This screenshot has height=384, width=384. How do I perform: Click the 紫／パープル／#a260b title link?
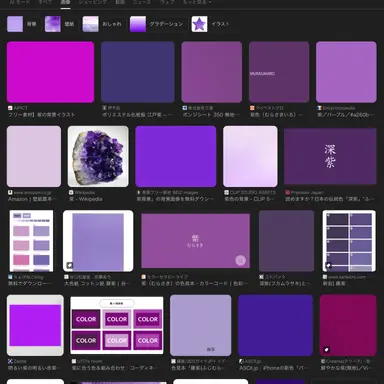346,115
